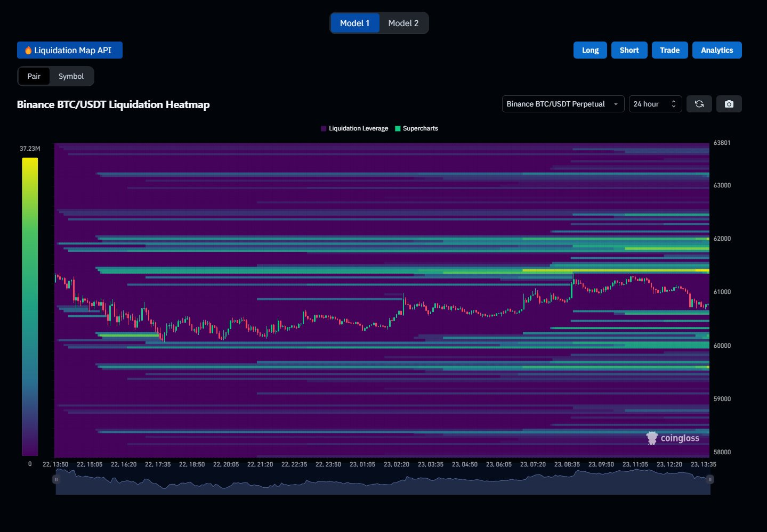Click the '22, 17:35' time axis label

pyautogui.click(x=158, y=464)
